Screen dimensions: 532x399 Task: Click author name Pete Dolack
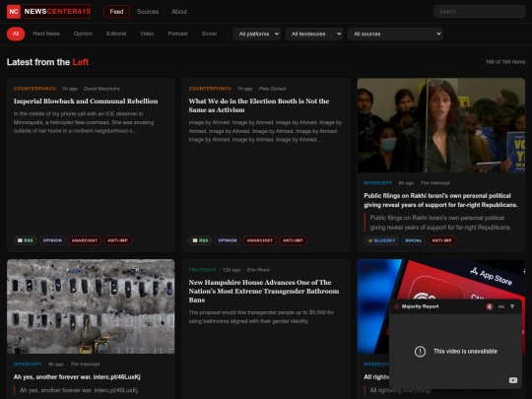[x=273, y=89]
